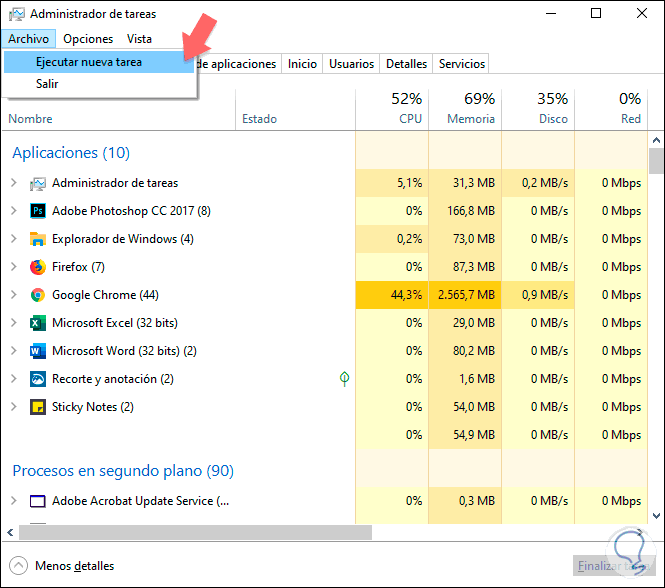Click the vertical scrollbar up arrow
The image size is (665, 588).
pyautogui.click(x=656, y=140)
